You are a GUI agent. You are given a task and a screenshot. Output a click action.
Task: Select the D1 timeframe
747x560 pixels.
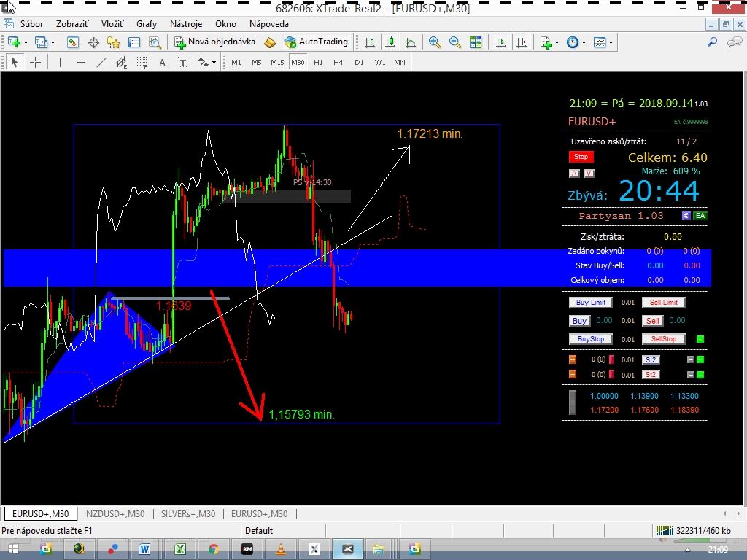point(359,62)
